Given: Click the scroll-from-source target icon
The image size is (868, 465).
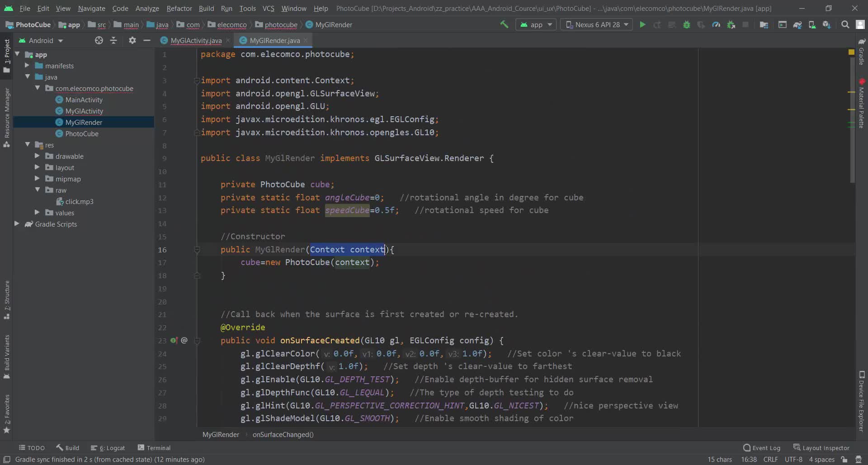Looking at the screenshot, I should 99,40.
